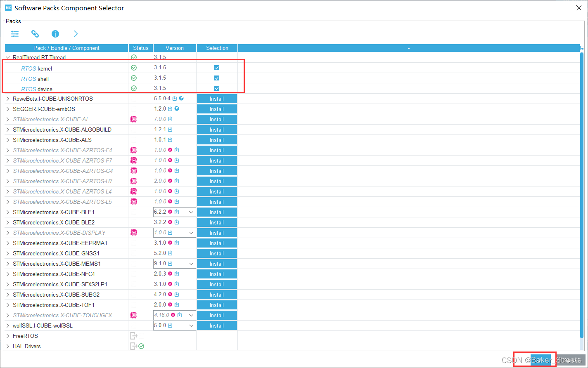The width and height of the screenshot is (588, 368).
Task: Sort by Pack / Bundle / Component column header
Action: click(x=66, y=48)
